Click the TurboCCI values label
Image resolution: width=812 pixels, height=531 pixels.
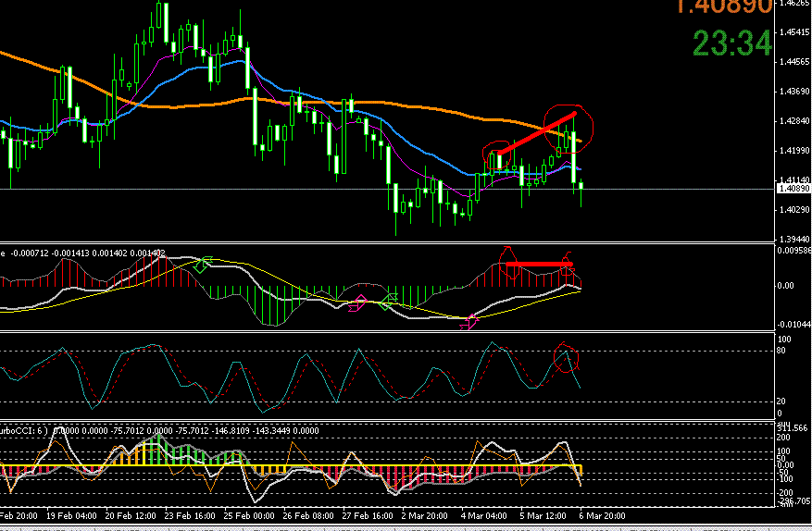tap(159, 430)
